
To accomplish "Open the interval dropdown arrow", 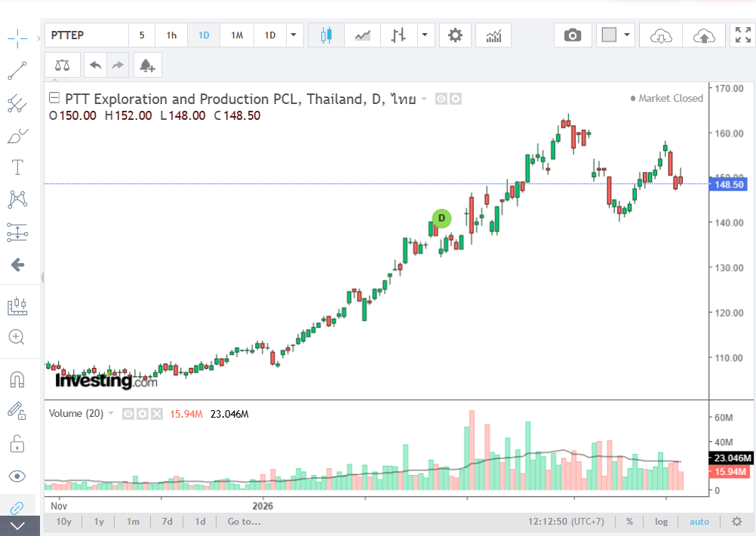I will tap(293, 35).
